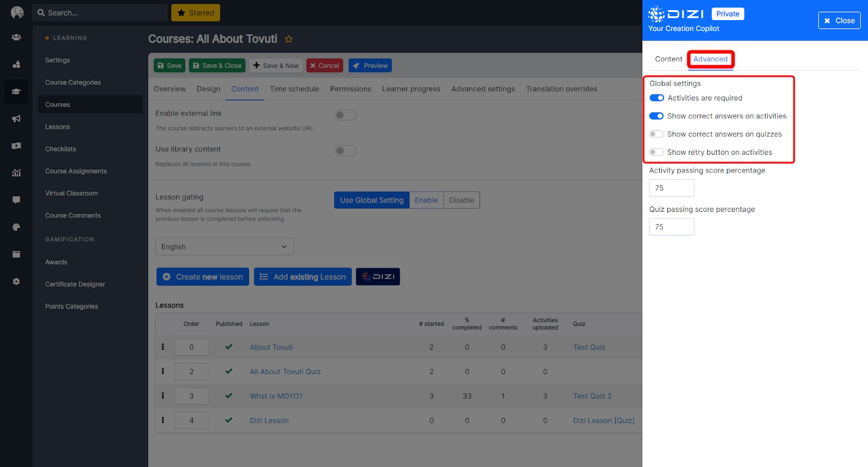Click the Save & New button
This screenshot has height=467, width=868.
click(x=276, y=66)
